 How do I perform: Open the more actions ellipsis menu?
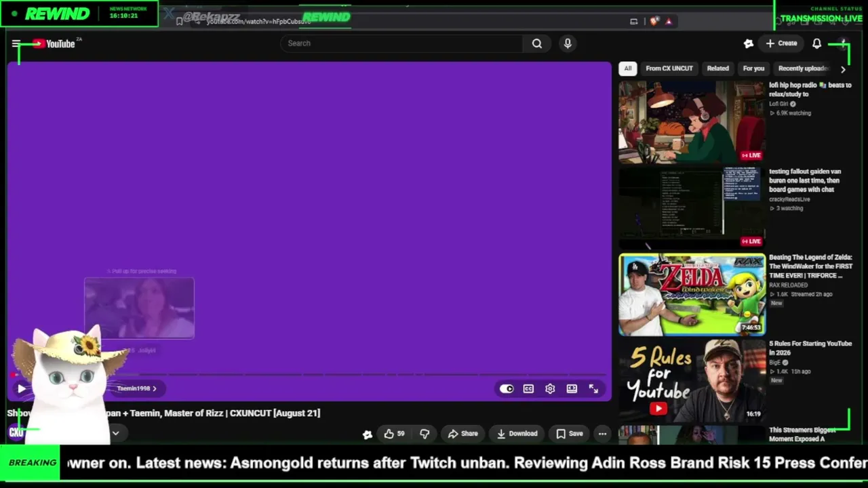click(x=602, y=434)
